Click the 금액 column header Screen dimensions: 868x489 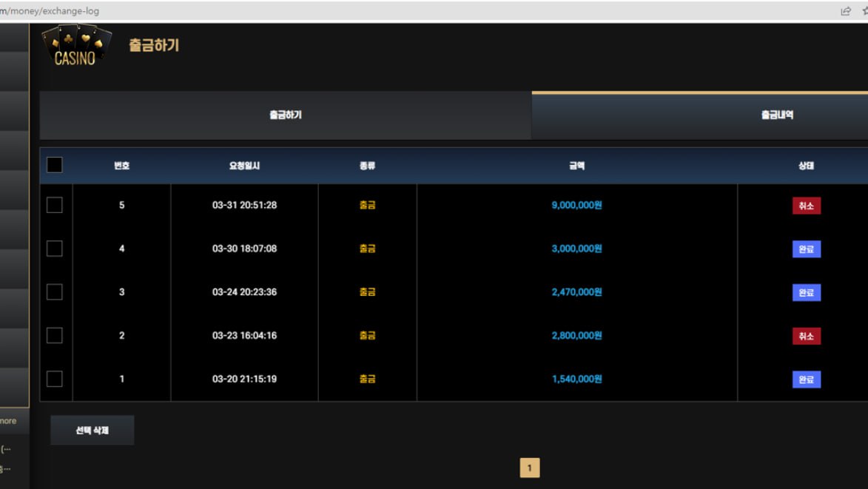[x=576, y=166]
